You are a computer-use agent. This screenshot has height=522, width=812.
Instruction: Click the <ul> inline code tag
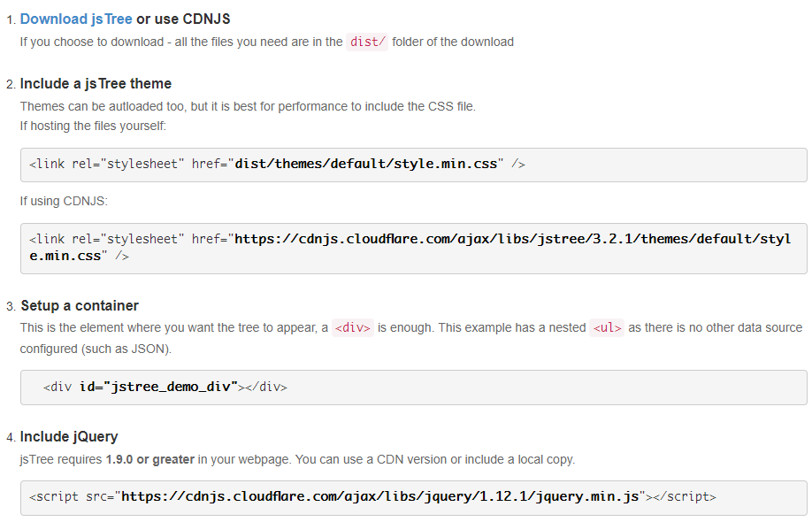coord(607,328)
